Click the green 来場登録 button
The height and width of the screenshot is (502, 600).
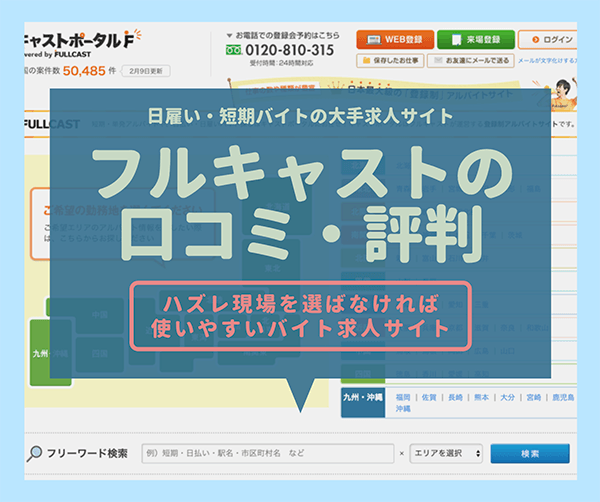point(476,39)
